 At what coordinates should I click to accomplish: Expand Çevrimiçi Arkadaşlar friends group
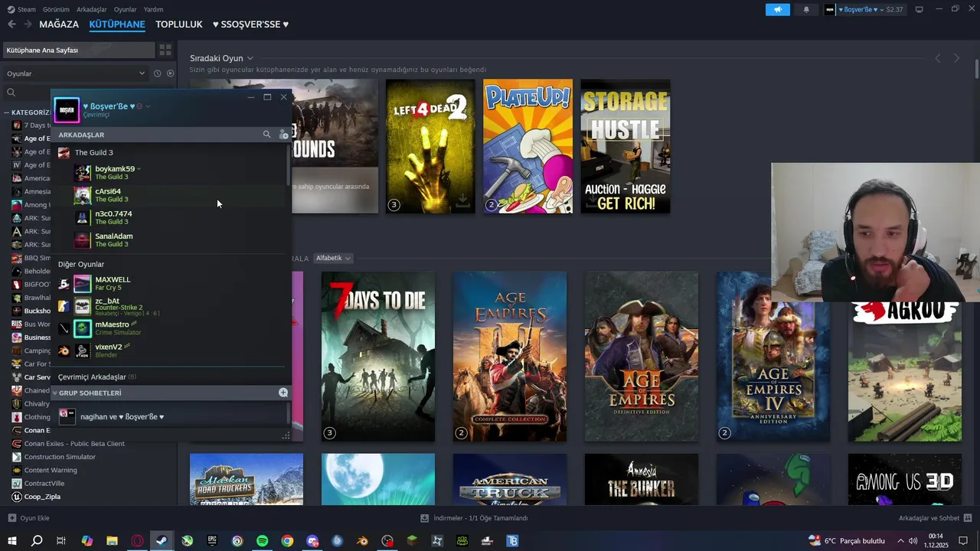tap(96, 377)
